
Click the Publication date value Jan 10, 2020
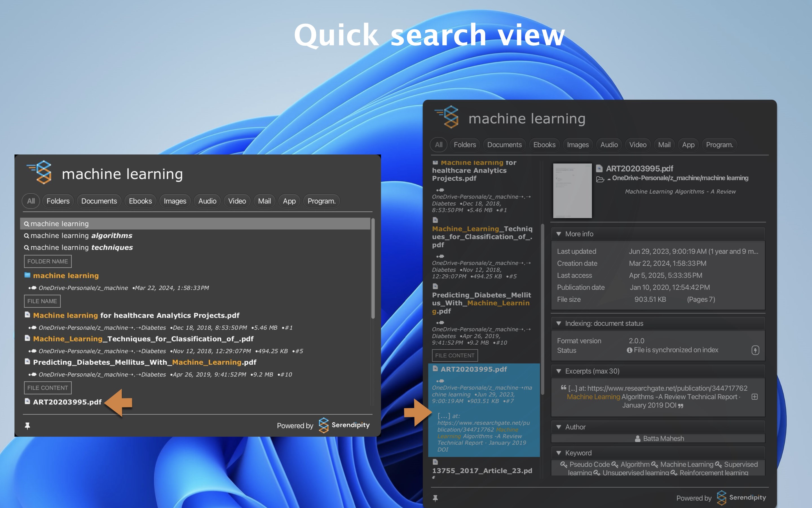(x=670, y=288)
